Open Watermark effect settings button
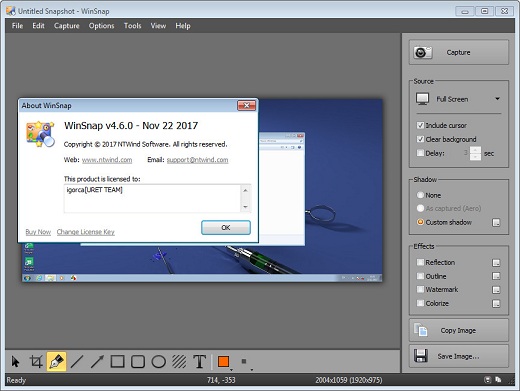Screen dimensions: 520x391 [496, 290]
